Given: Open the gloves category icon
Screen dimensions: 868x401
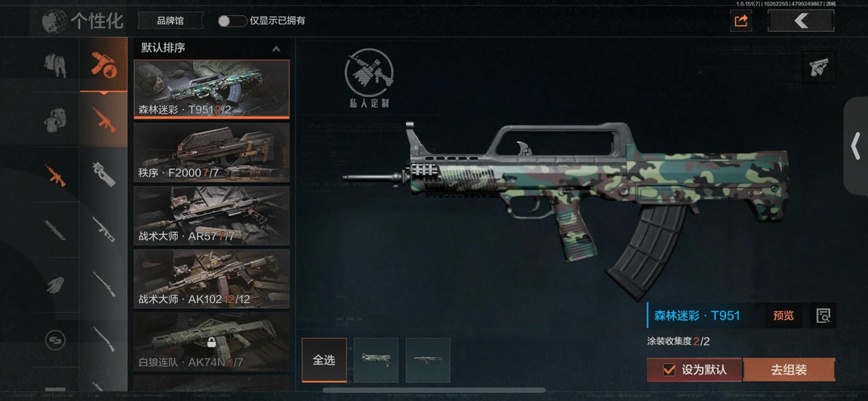Looking at the screenshot, I should [x=55, y=285].
